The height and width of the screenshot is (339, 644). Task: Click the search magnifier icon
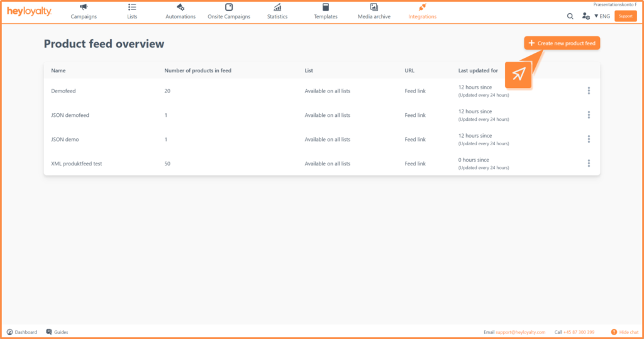tap(570, 16)
